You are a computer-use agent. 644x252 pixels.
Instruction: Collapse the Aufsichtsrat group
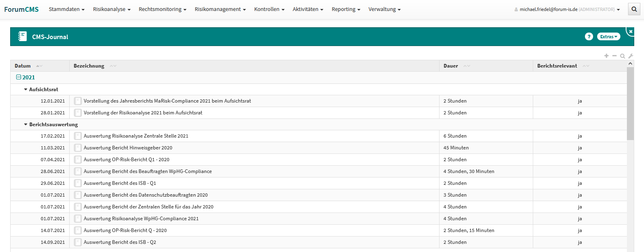coord(26,90)
